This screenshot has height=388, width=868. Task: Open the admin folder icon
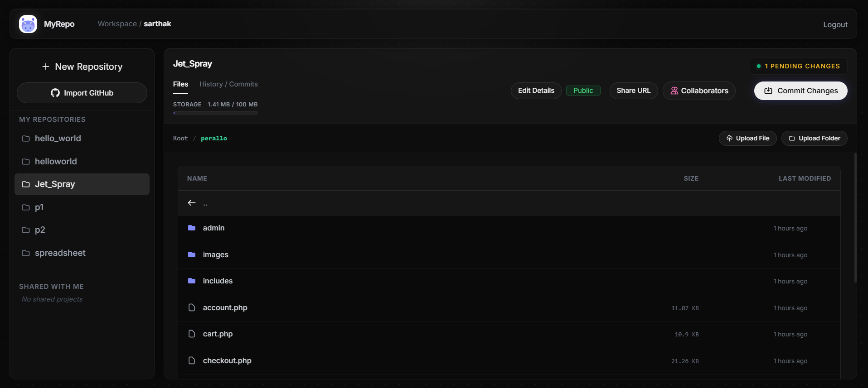pos(192,228)
